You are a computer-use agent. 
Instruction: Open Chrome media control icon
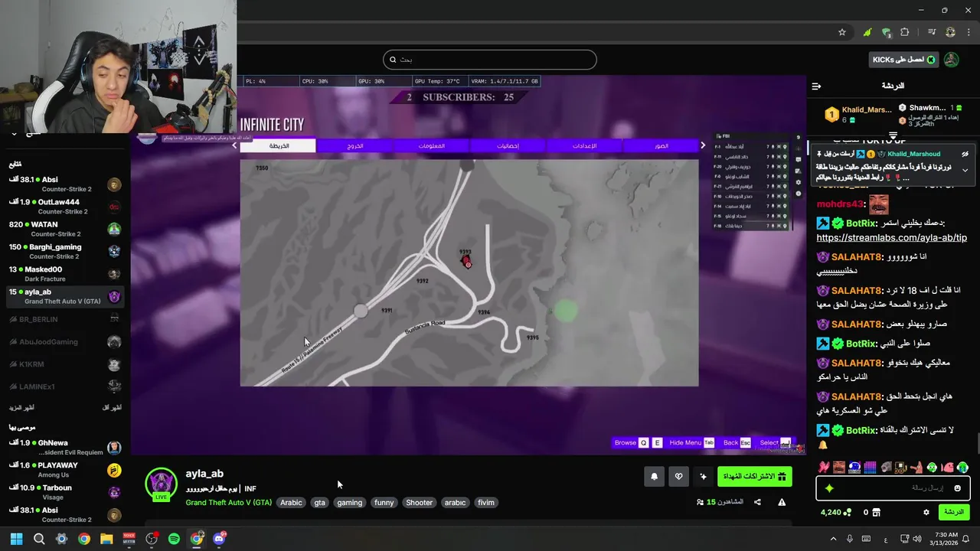[x=932, y=32]
